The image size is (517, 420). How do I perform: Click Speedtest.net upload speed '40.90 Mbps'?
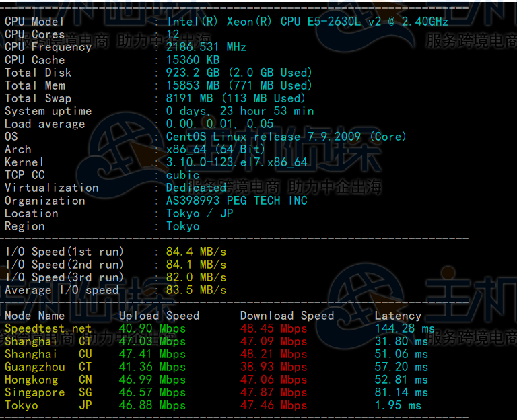click(x=152, y=328)
